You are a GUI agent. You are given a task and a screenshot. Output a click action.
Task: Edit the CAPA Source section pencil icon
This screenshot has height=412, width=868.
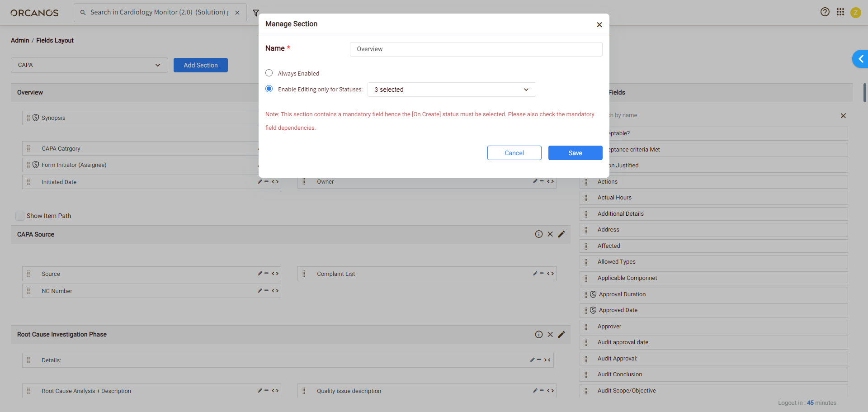click(x=561, y=234)
